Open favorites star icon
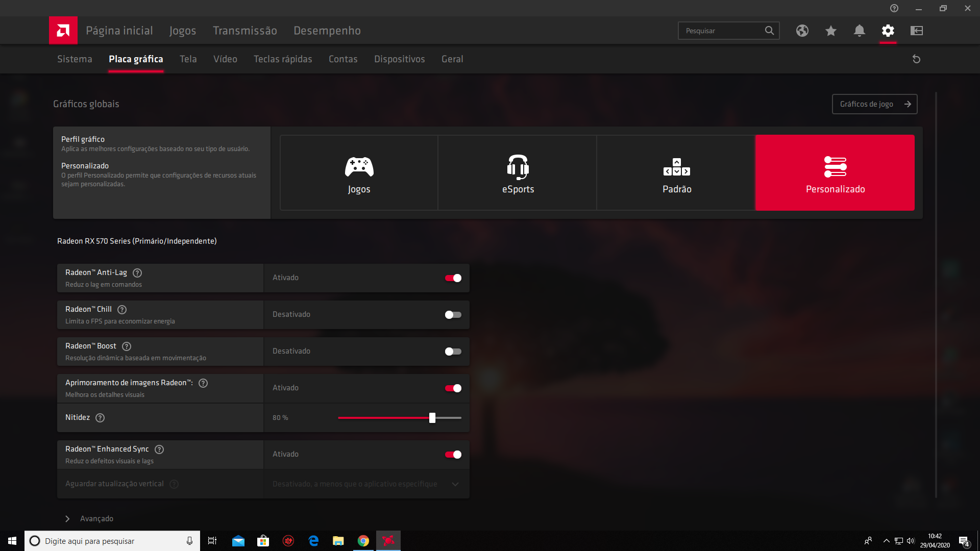 (831, 31)
